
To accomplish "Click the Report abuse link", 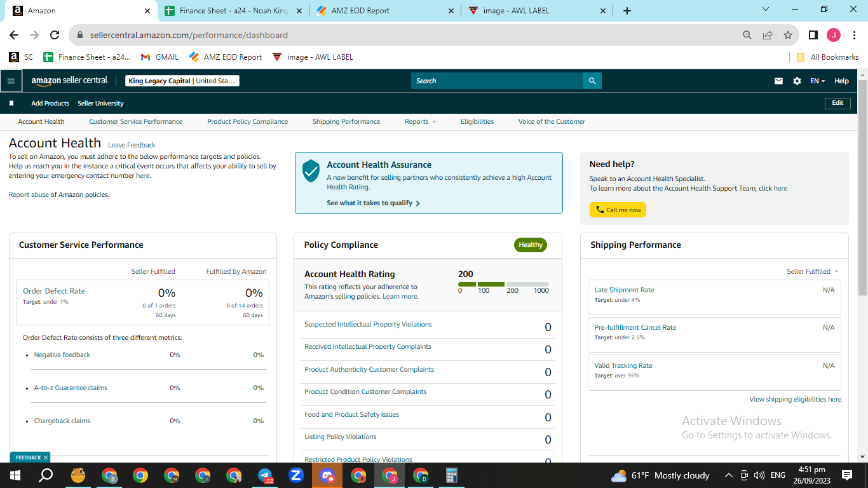I will (29, 194).
